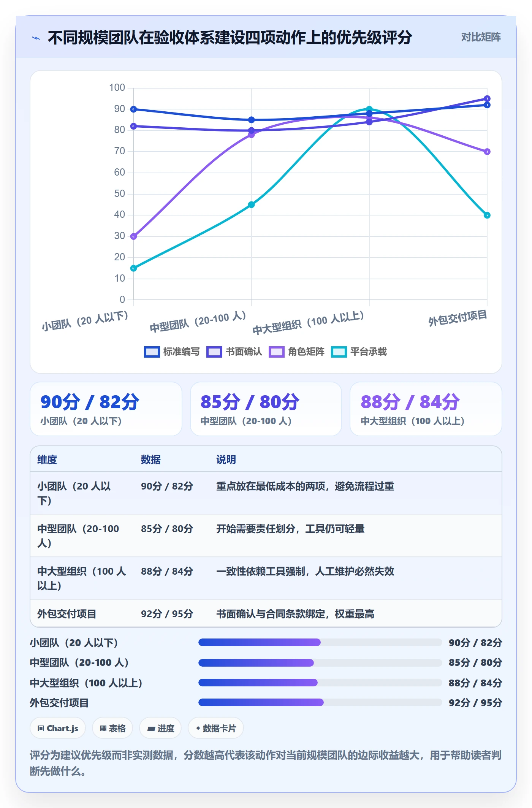This screenshot has height=808, width=532.
Task: Select the 数据卡片 tag chip
Action: point(216,728)
